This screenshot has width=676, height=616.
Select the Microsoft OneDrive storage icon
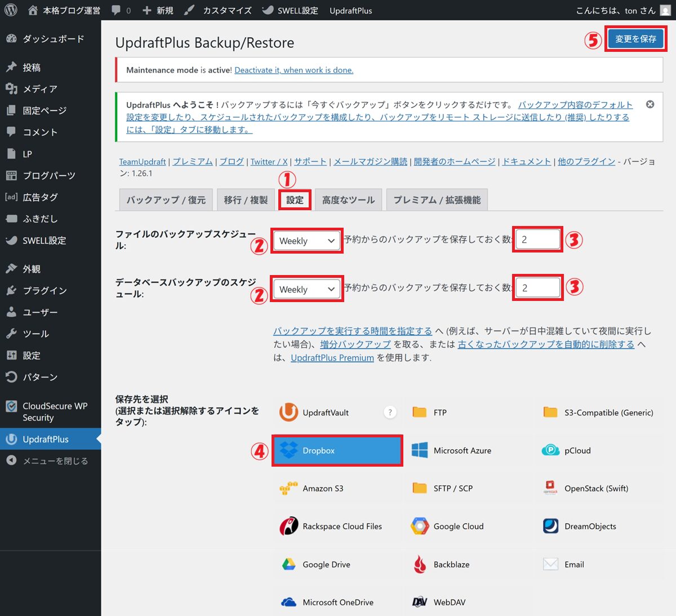(x=337, y=602)
